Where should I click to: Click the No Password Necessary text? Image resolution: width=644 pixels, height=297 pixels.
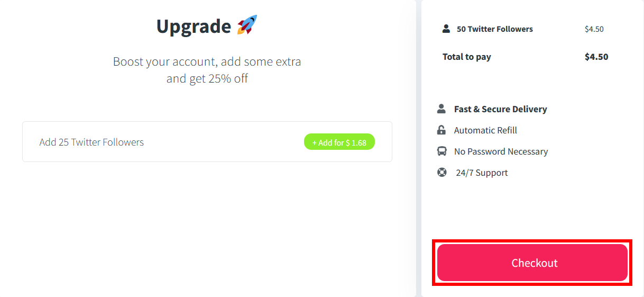point(501,151)
